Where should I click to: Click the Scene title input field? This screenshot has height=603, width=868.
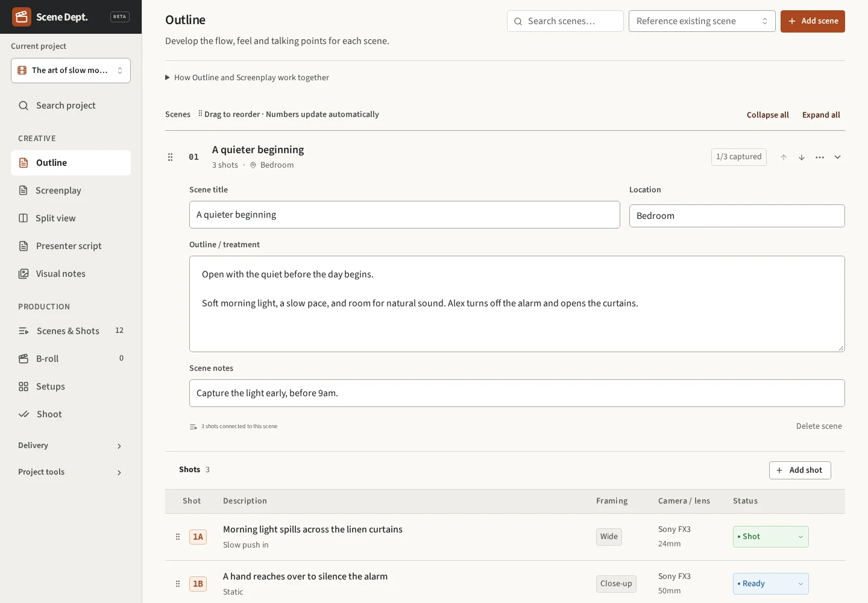tap(404, 215)
